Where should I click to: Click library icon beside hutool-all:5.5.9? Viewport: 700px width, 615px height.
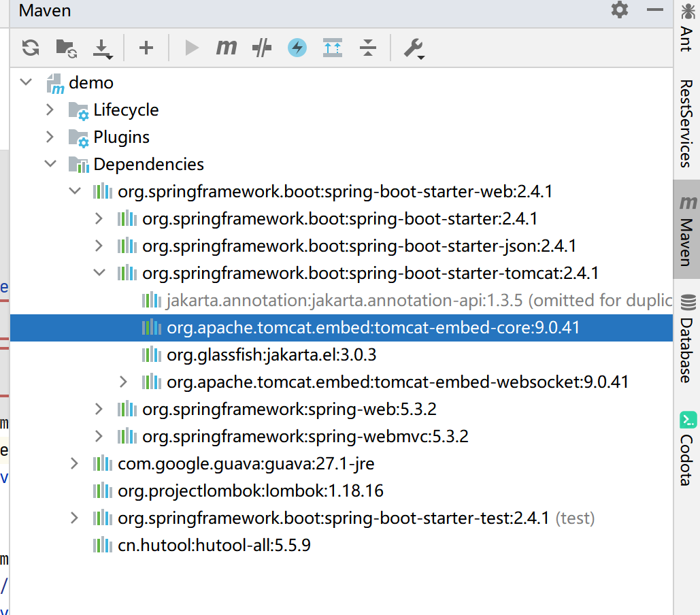tap(102, 545)
